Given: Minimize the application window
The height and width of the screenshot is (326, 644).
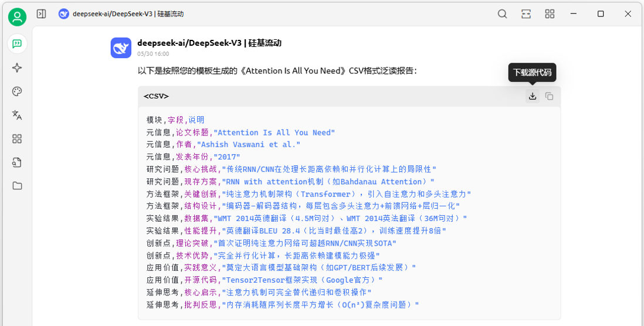Looking at the screenshot, I should (574, 14).
